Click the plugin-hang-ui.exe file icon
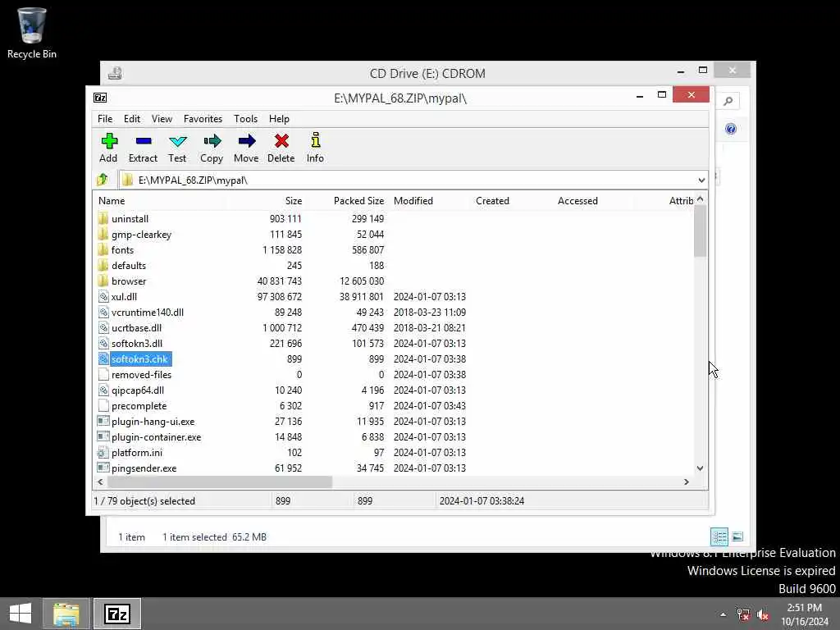The width and height of the screenshot is (840, 630). (103, 421)
